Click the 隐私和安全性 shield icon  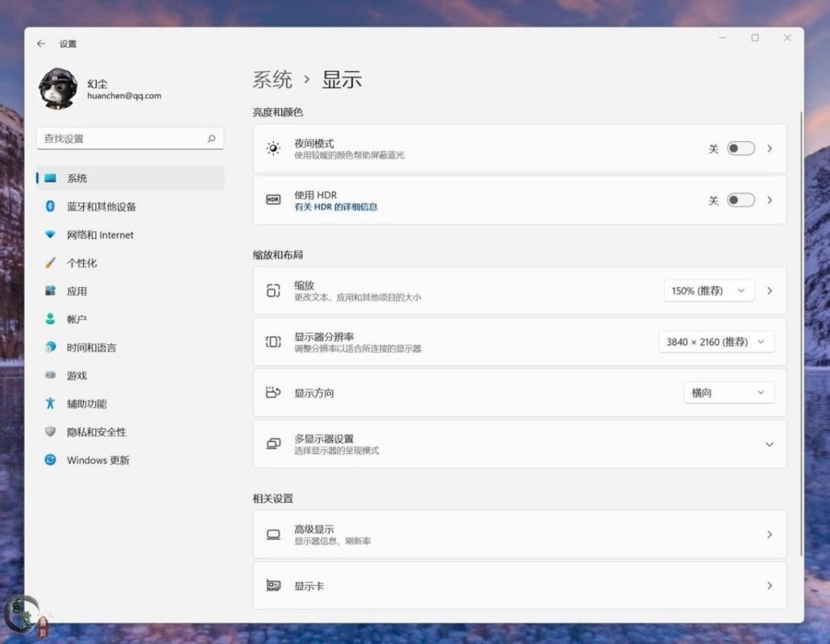coord(51,432)
